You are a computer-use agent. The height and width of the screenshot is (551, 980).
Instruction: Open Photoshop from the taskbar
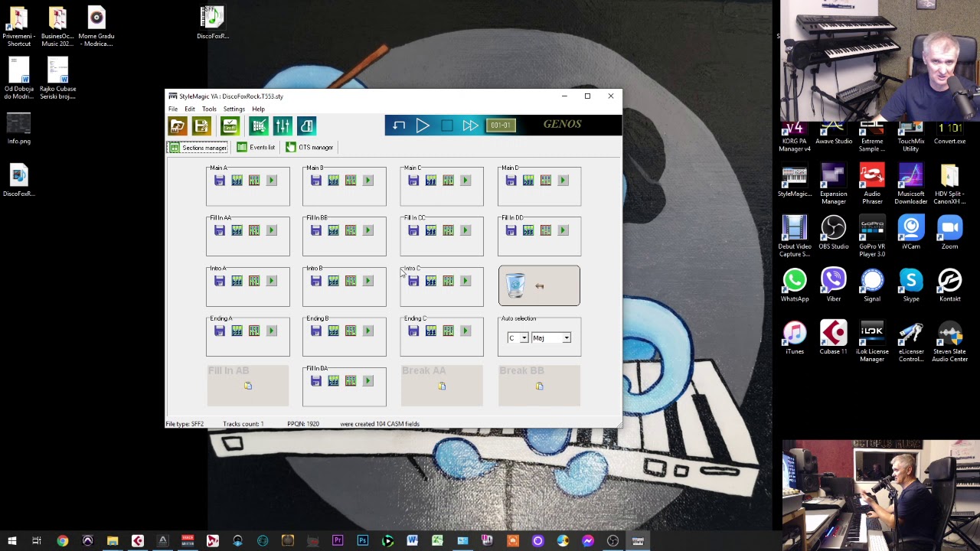pyautogui.click(x=363, y=541)
